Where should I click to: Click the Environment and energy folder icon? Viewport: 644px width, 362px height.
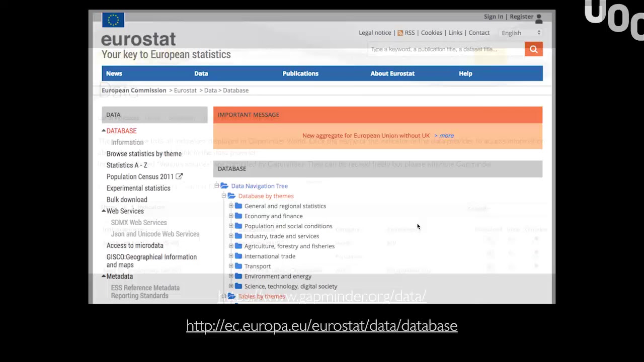click(238, 277)
